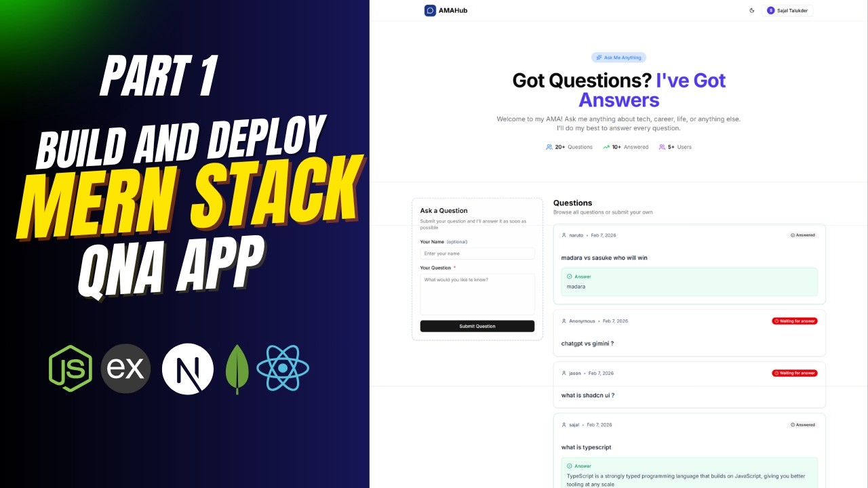This screenshot has width=868, height=488.
Task: Click the 'PART 1' title text
Action: tap(159, 77)
